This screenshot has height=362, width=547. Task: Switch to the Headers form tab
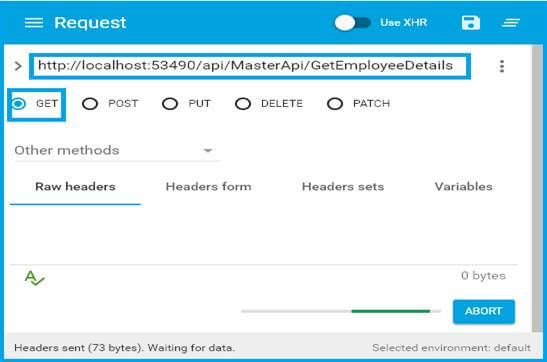(208, 187)
